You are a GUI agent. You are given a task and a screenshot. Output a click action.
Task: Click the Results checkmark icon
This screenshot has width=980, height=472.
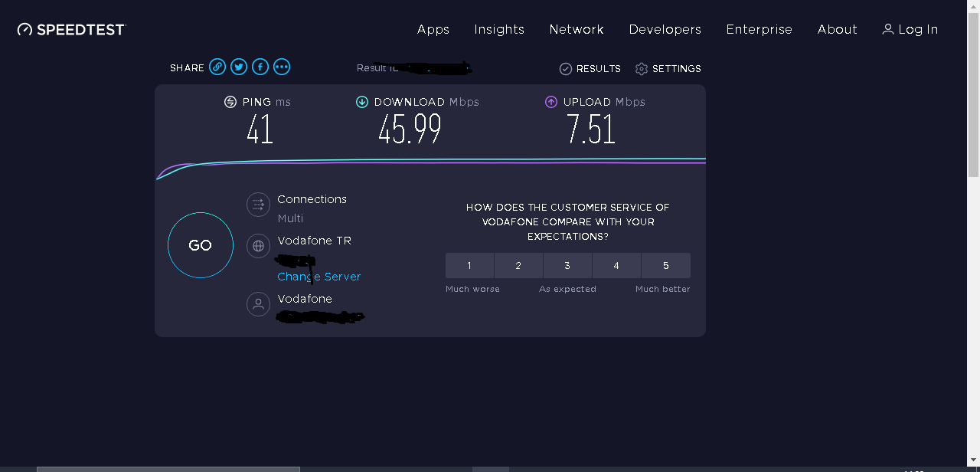pos(566,69)
